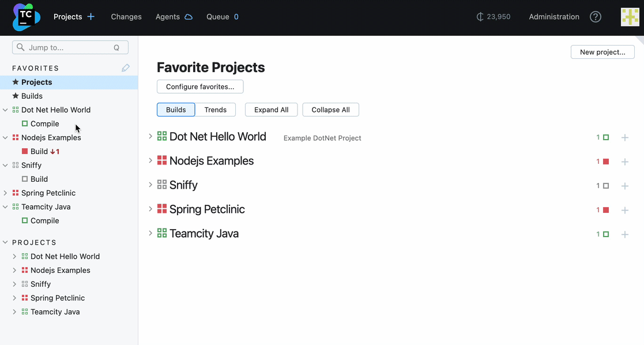Screen dimensions: 644x345
Task: Click the green project icon of Teamcity Java heading
Action: coord(162,233)
